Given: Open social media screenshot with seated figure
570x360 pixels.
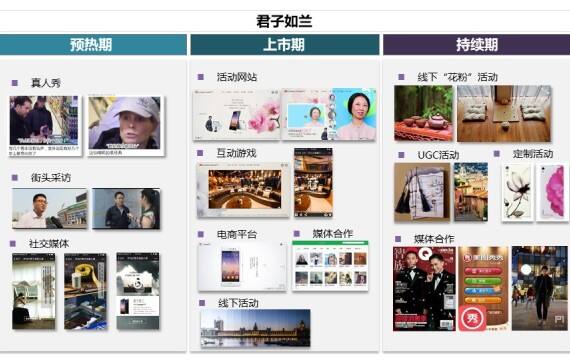Looking at the screenshot, I should coord(34,291).
